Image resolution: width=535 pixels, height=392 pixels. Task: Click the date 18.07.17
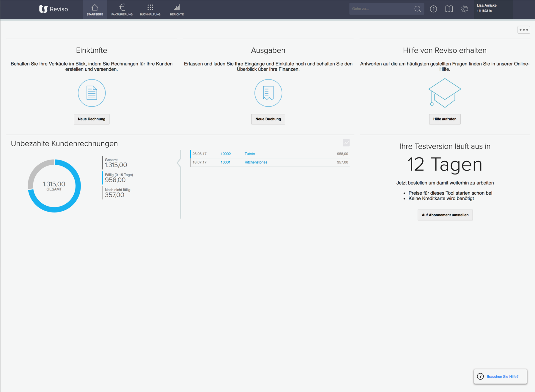pyautogui.click(x=199, y=162)
